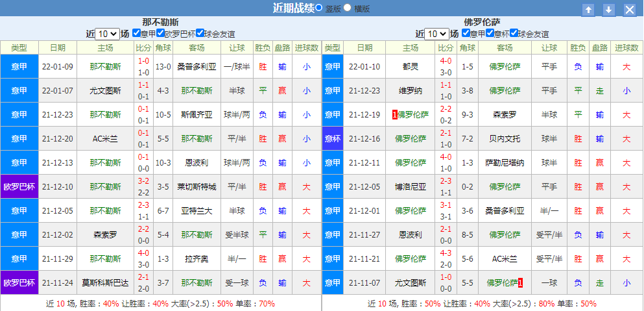Click the 一/球半 handicap cell
This screenshot has width=644, height=311.
(237, 66)
